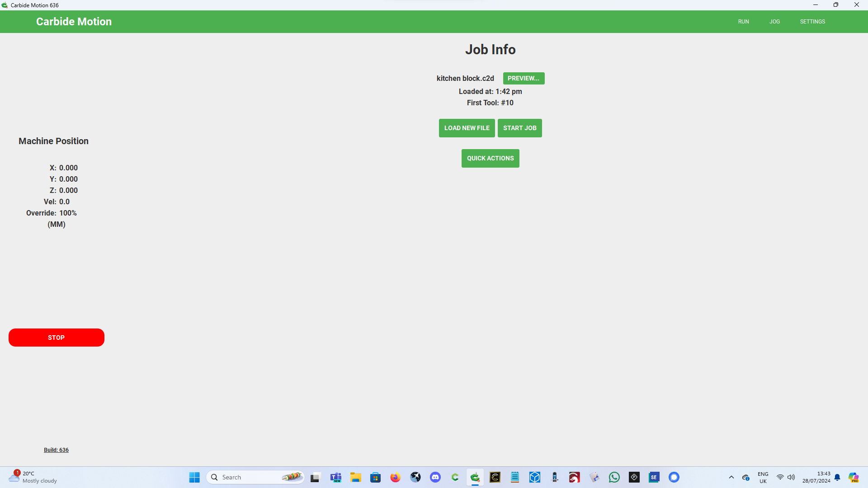The height and width of the screenshot is (488, 868).
Task: Open the weather widget showing 20°C
Action: 33,477
